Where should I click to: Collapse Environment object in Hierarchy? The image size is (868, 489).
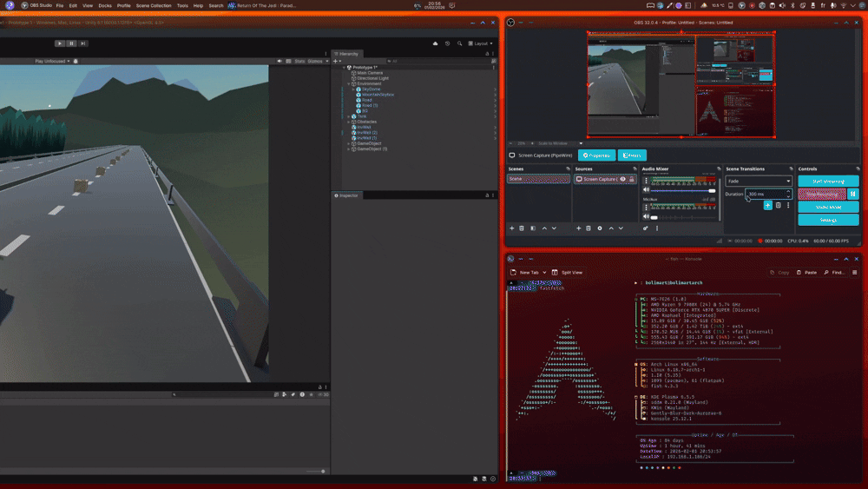pos(349,83)
